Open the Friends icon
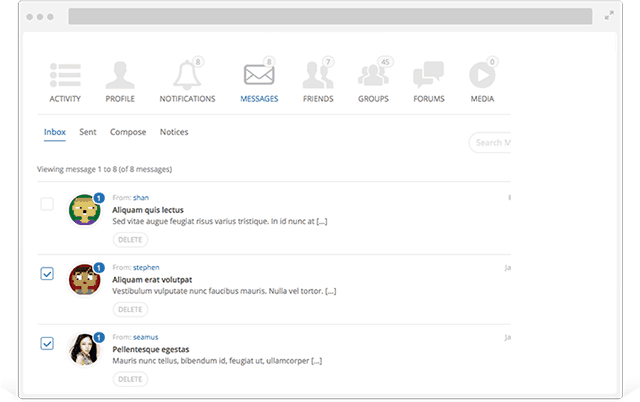This screenshot has width=640, height=402. (x=318, y=76)
